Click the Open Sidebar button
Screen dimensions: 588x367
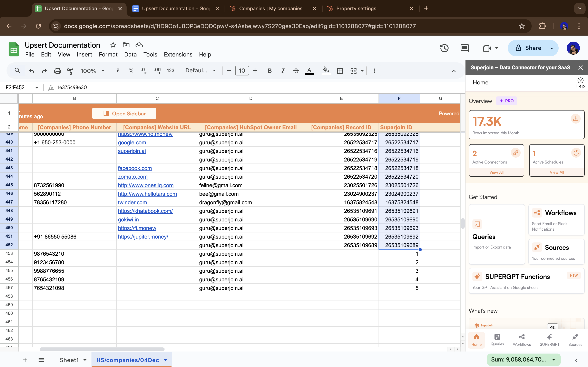(124, 114)
